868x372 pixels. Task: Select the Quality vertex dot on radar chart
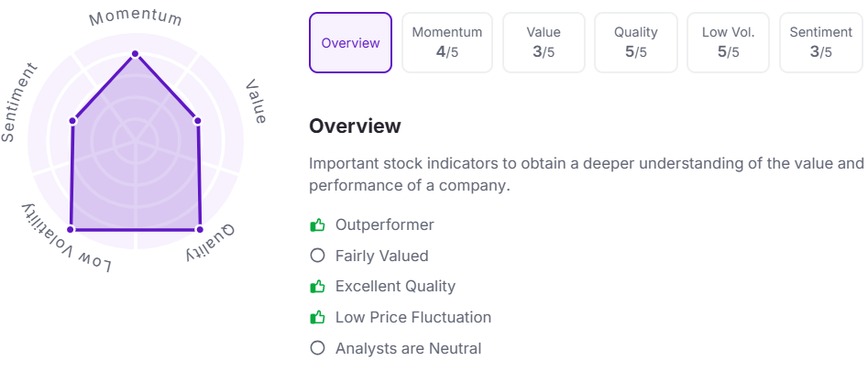[200, 229]
